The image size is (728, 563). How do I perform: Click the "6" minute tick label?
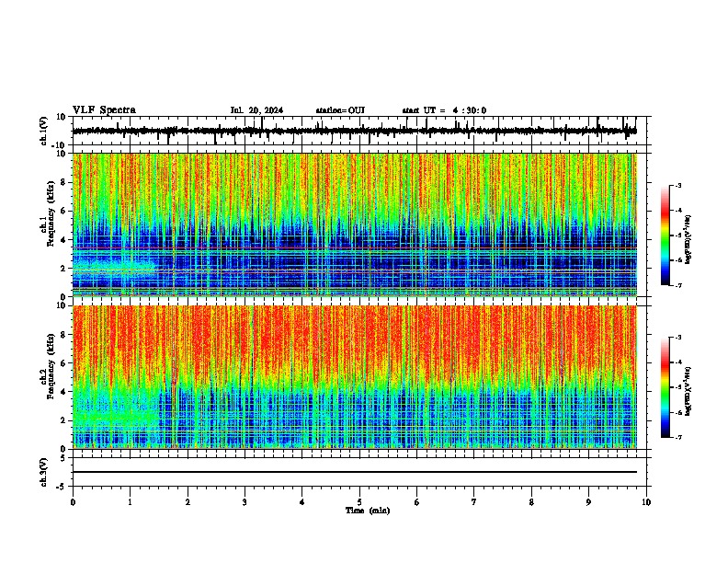[417, 502]
